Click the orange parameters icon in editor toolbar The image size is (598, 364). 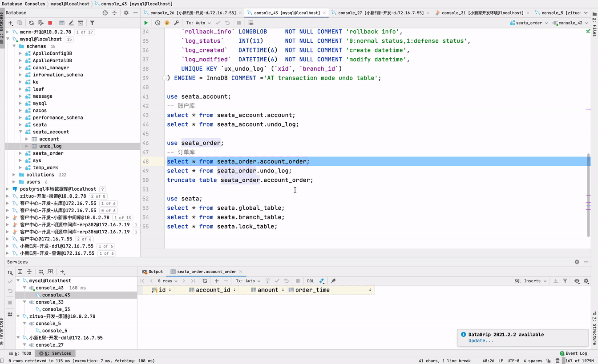click(167, 23)
